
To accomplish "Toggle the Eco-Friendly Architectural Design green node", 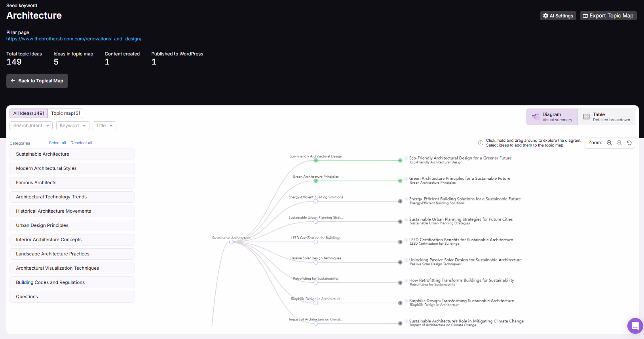I will pyautogui.click(x=316, y=160).
